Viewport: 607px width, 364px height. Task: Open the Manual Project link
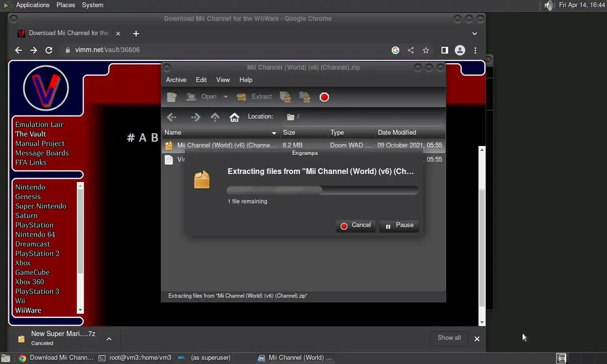click(x=40, y=144)
